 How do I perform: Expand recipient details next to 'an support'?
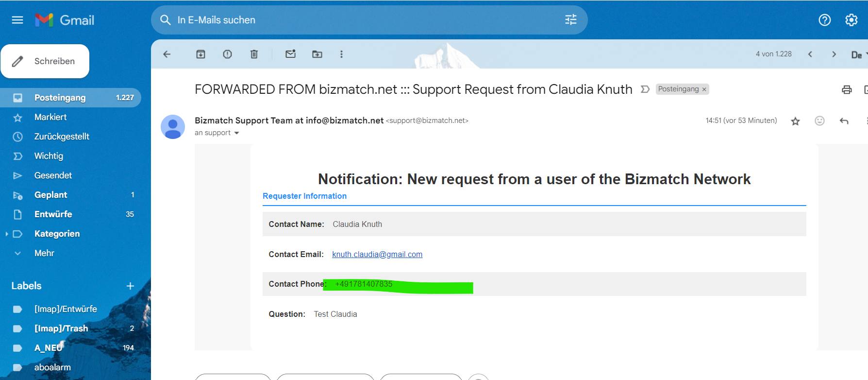237,133
